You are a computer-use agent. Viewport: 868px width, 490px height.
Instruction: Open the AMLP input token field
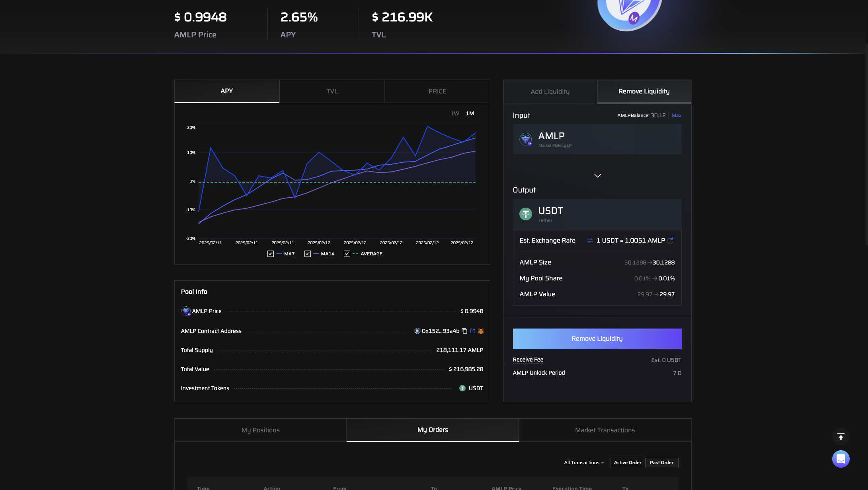(597, 139)
